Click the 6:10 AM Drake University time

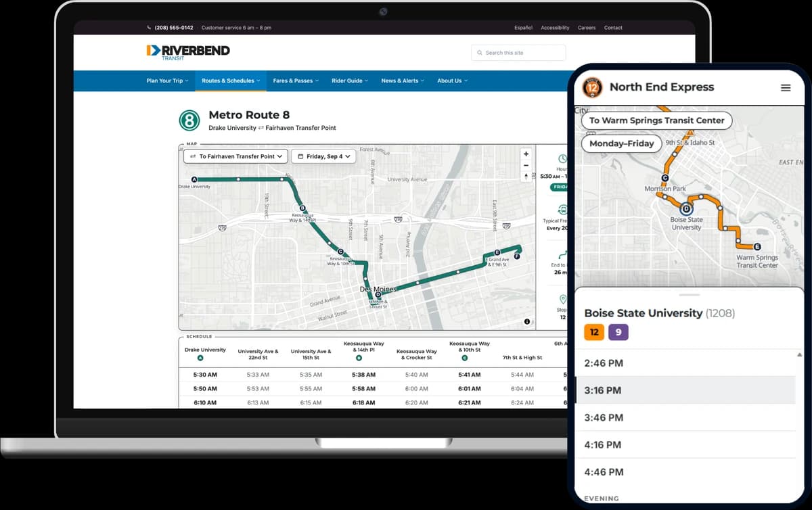(205, 402)
